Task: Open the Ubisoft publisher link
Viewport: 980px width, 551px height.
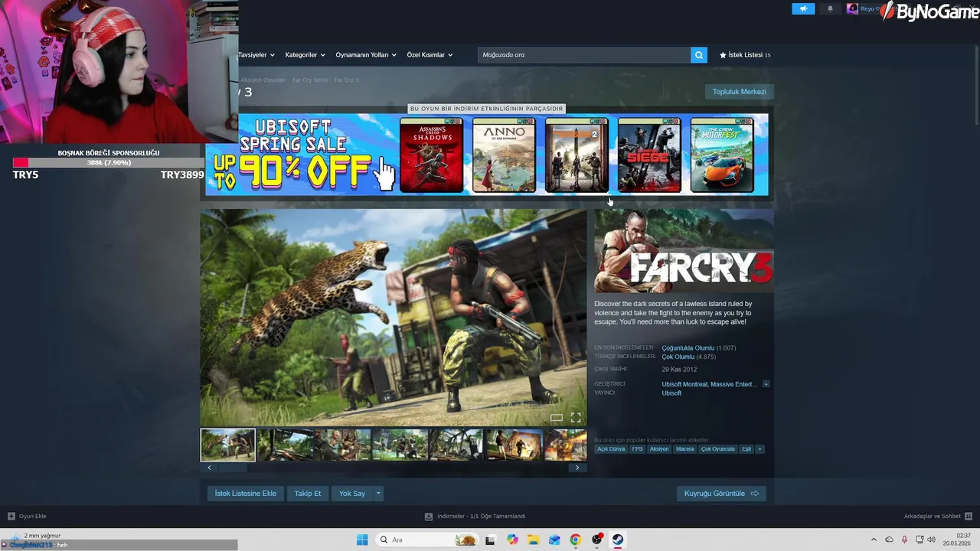Action: 671,393
